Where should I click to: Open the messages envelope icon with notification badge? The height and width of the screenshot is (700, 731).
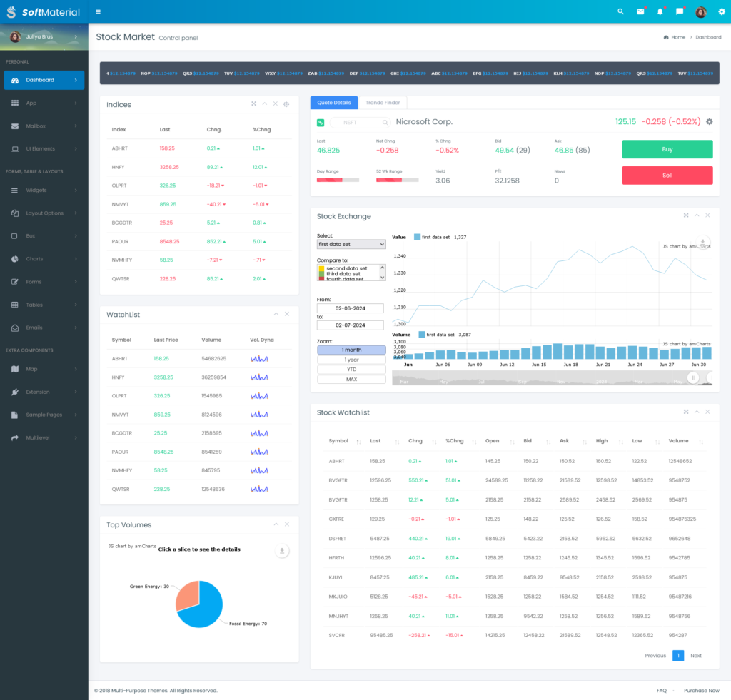click(640, 11)
